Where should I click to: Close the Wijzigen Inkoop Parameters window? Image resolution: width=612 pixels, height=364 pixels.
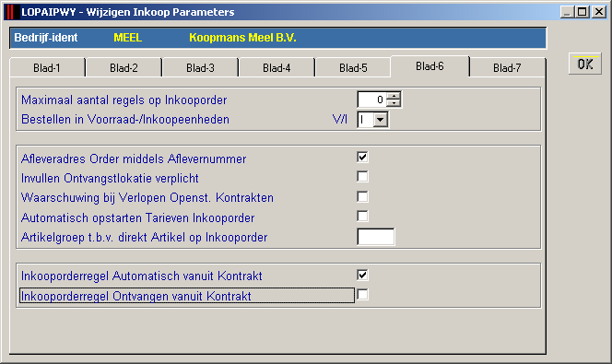coord(598,12)
